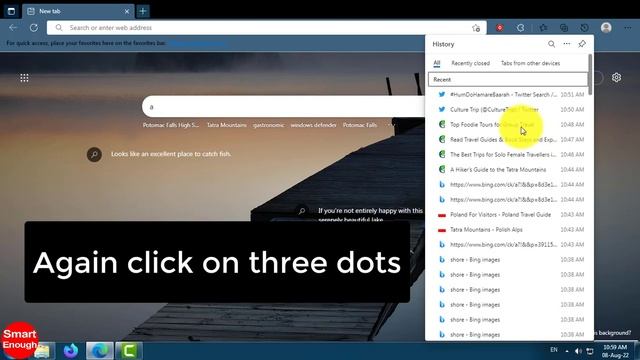The height and width of the screenshot is (360, 640).
Task: Open Culture Trip Twitter history entry
Action: tap(509, 109)
